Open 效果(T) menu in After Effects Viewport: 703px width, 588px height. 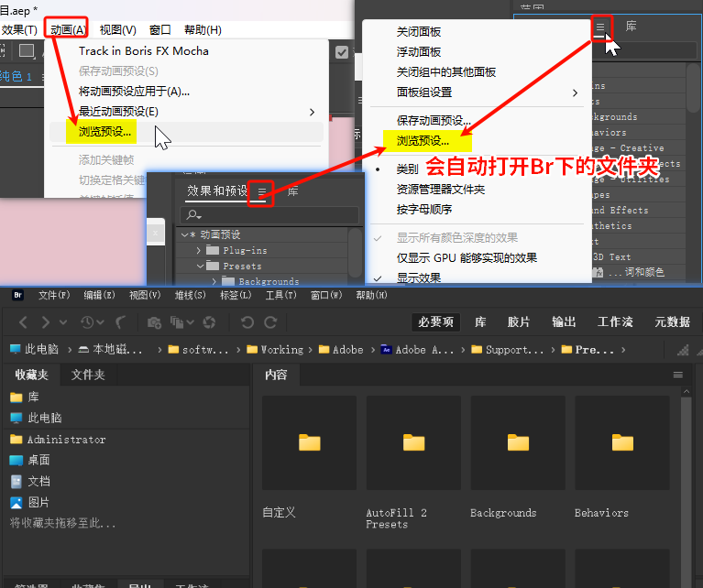(x=19, y=30)
